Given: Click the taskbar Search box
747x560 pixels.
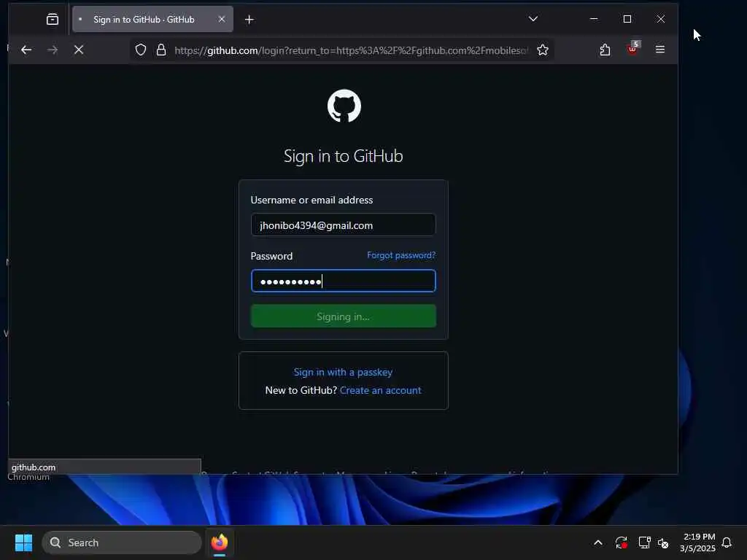Looking at the screenshot, I should click(x=122, y=542).
